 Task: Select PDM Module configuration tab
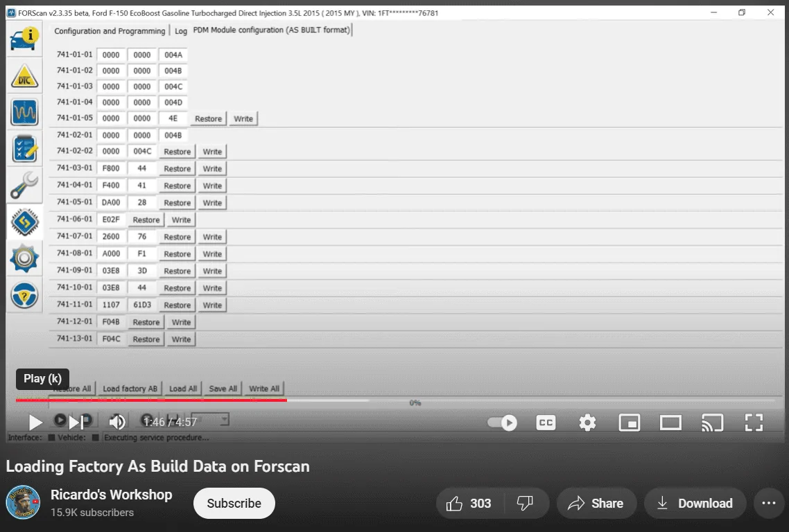coord(272,30)
